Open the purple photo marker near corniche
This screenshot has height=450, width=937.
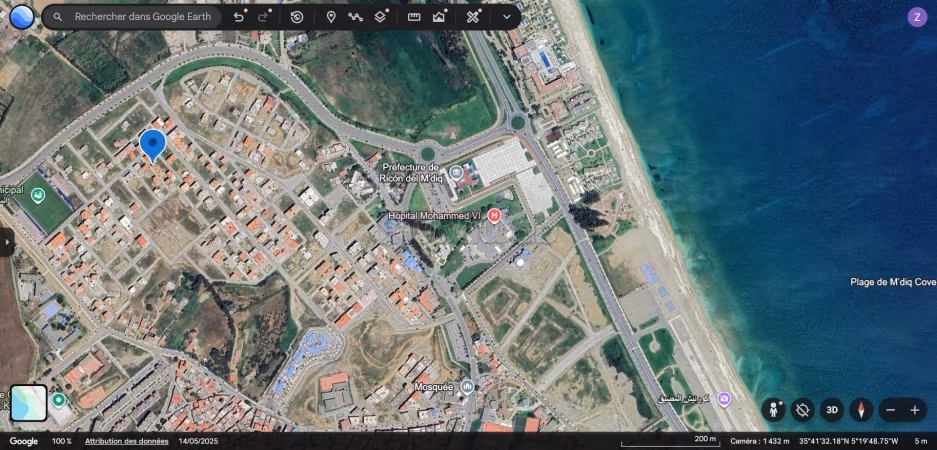pyautogui.click(x=724, y=398)
